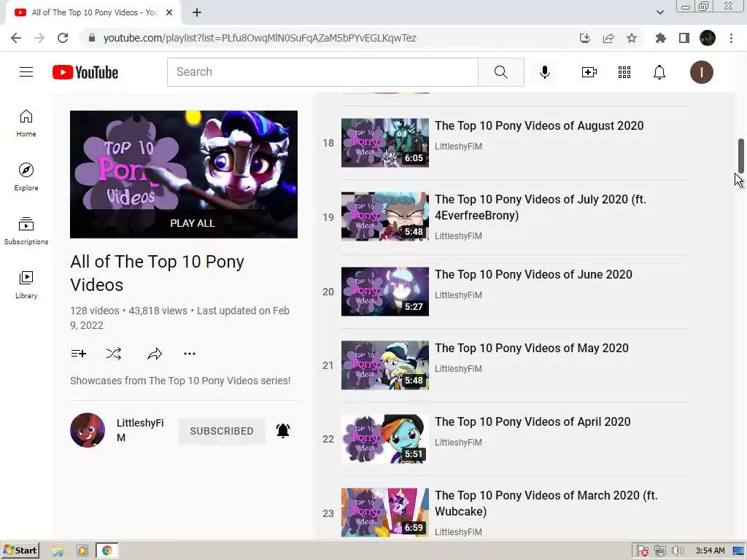The height and width of the screenshot is (560, 747).
Task: Focus the YouTube search field
Action: (x=322, y=72)
